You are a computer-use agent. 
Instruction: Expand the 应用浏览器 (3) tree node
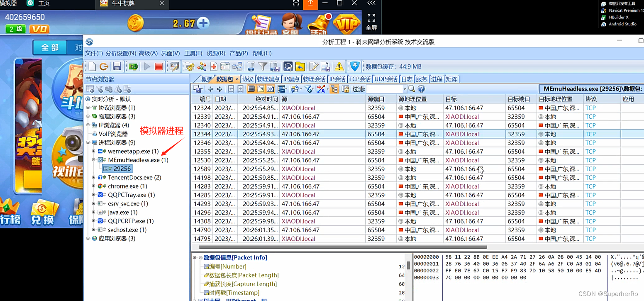tap(88, 238)
